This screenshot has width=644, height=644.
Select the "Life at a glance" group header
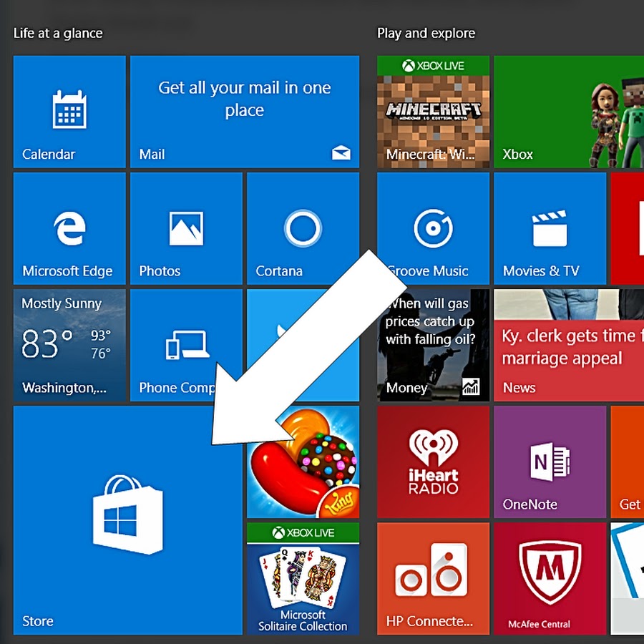point(58,33)
